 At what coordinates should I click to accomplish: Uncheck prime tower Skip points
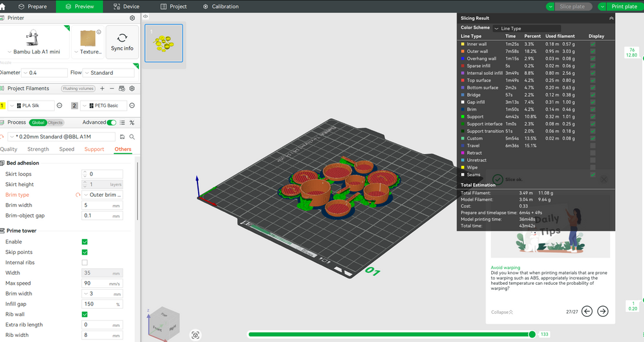[85, 252]
